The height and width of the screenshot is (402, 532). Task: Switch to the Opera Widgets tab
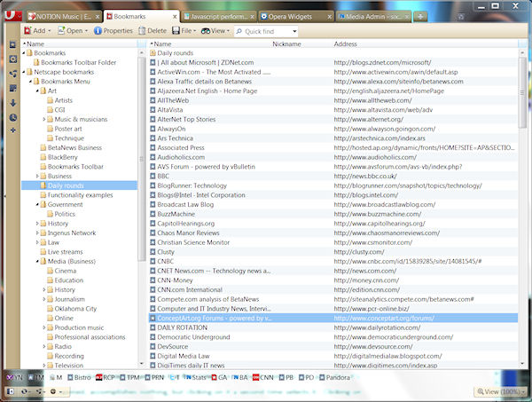[296, 17]
